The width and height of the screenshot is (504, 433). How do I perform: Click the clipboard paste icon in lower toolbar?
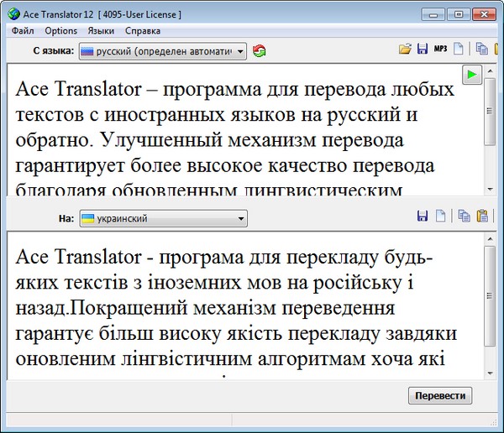(482, 217)
